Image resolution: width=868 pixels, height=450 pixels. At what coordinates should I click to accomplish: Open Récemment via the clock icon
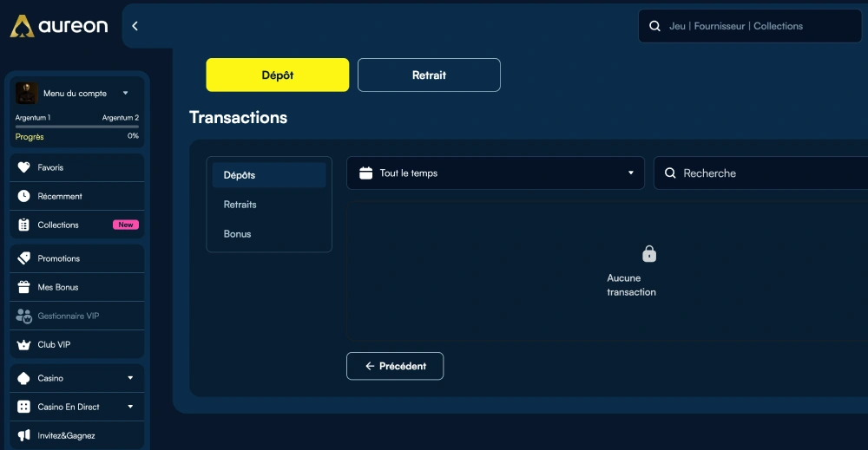click(23, 196)
